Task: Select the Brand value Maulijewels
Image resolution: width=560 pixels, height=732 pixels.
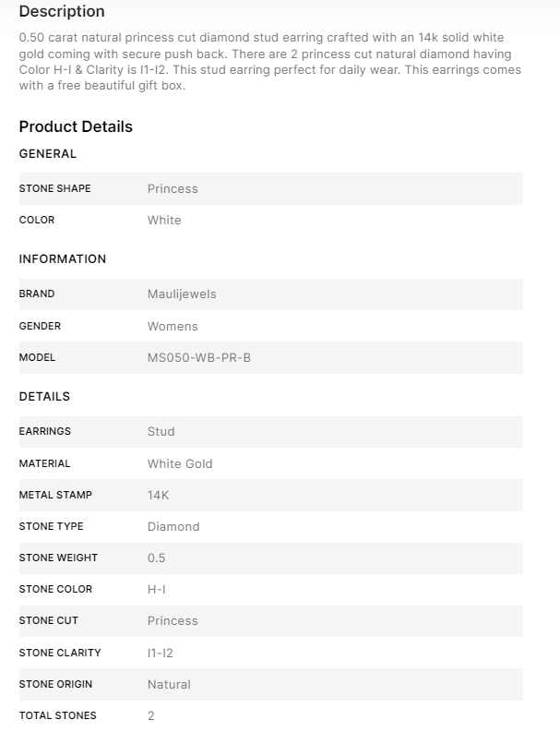Action: pos(182,294)
